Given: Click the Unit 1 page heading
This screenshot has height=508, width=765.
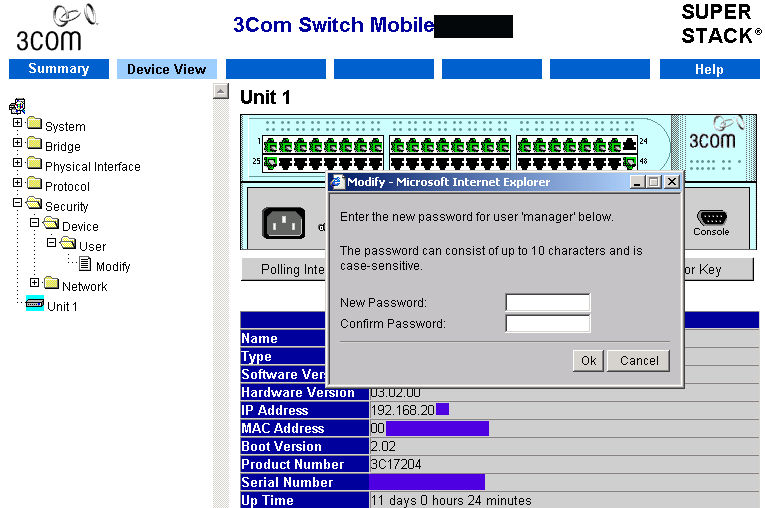Looking at the screenshot, I should [265, 97].
